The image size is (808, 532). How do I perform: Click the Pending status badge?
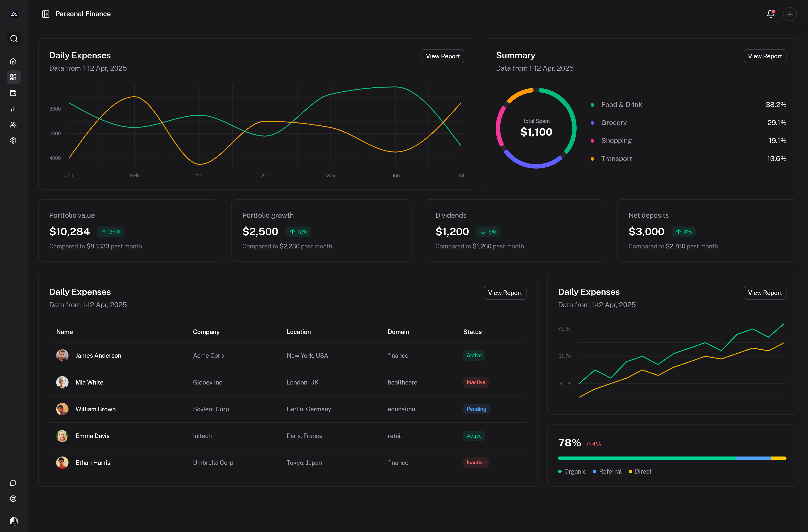coord(476,409)
